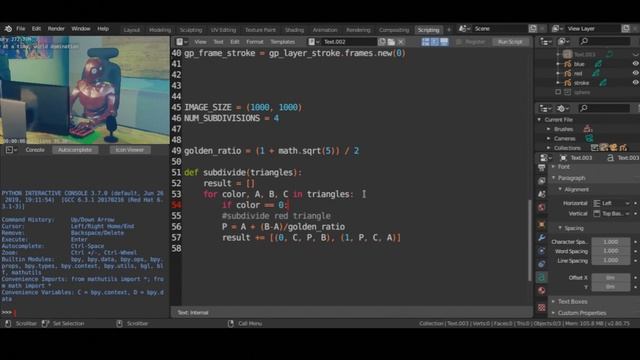Enable the sphere collection checkbox
The height and width of the screenshot is (360, 640).
(558, 92)
